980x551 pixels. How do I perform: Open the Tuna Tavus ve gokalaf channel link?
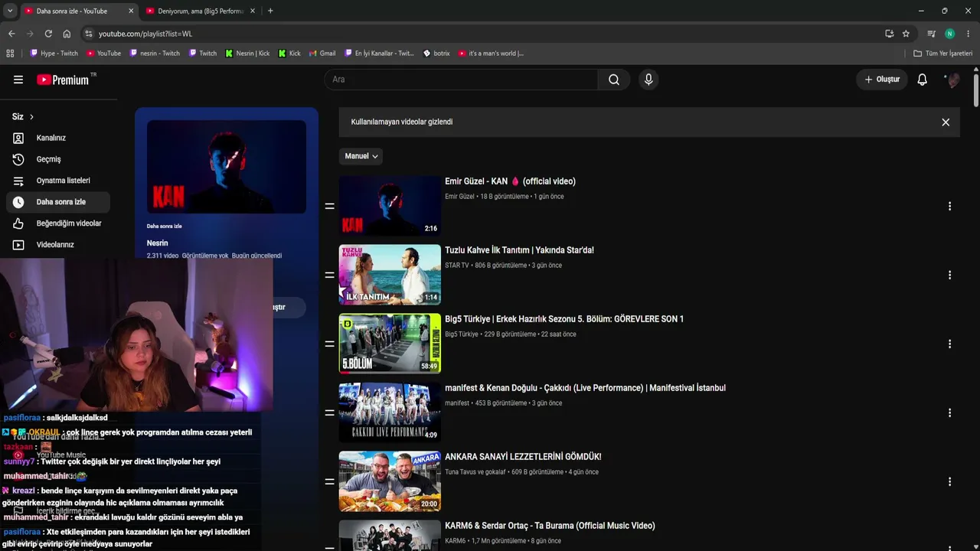[475, 472]
